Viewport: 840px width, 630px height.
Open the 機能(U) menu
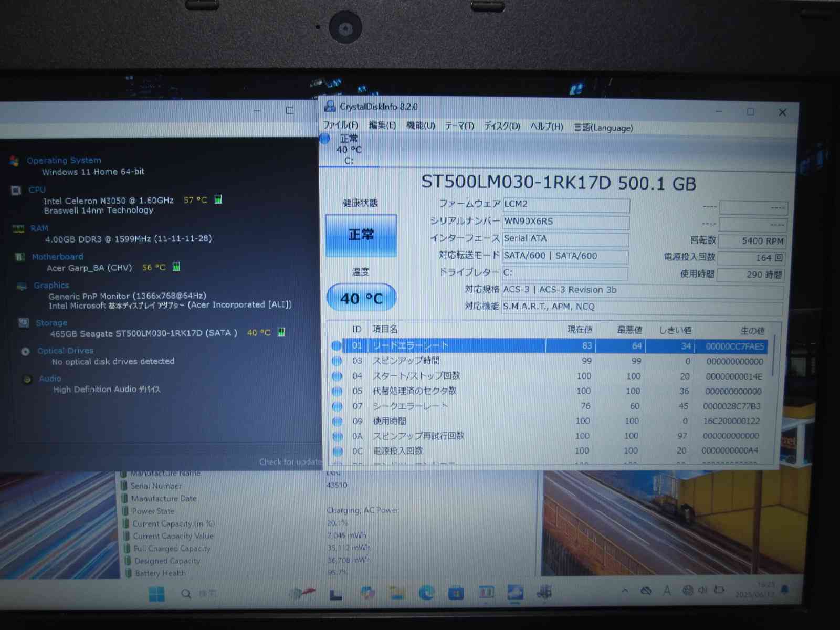[x=421, y=125]
